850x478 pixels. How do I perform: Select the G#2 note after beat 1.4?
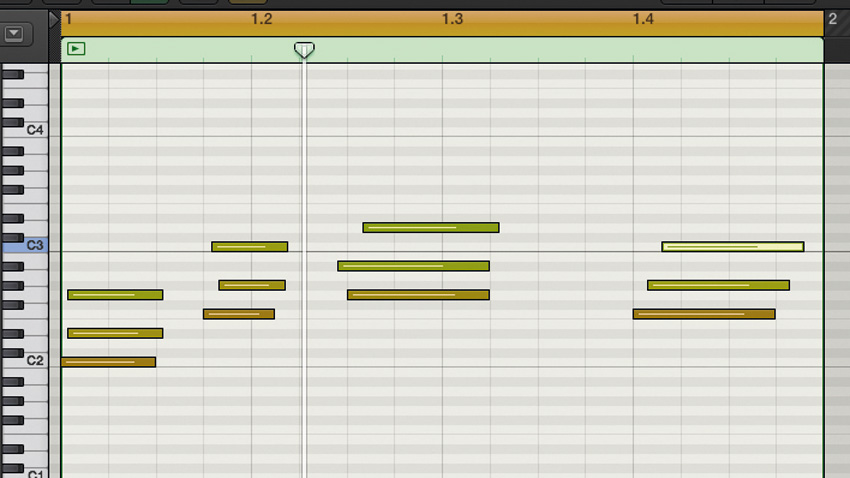click(x=718, y=285)
